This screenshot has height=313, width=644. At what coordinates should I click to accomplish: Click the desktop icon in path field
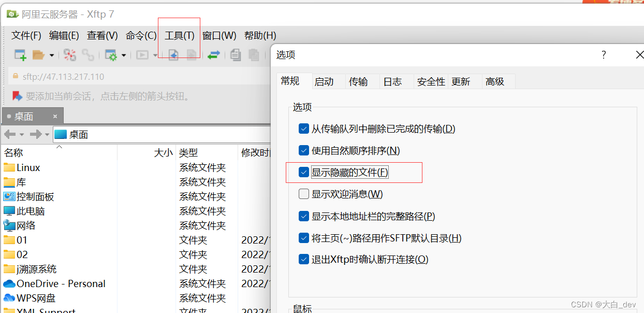(61, 134)
